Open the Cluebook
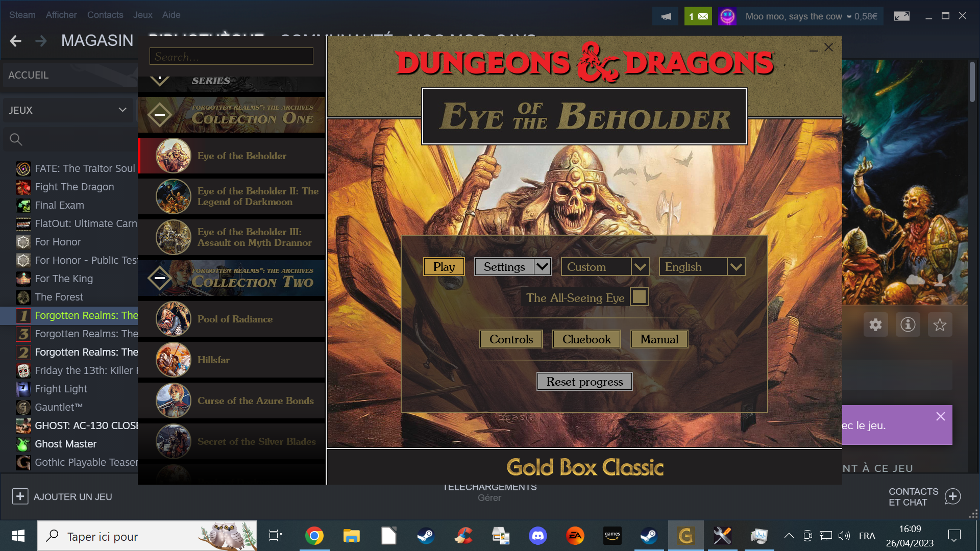 pos(586,339)
